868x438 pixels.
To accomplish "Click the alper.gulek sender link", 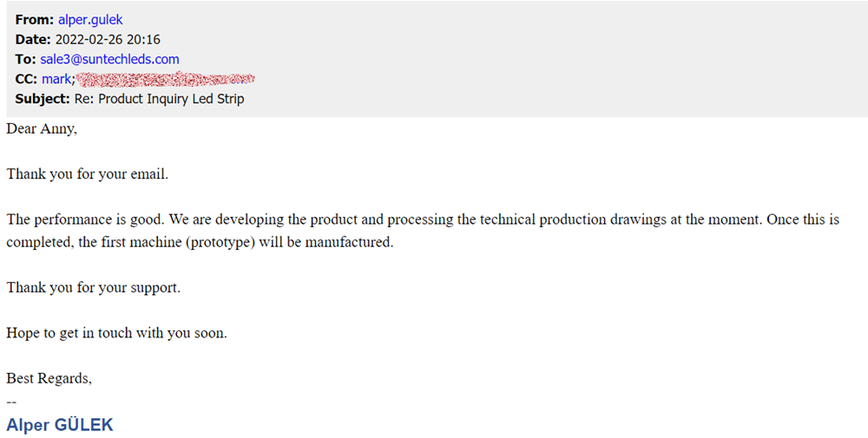I will click(x=93, y=19).
